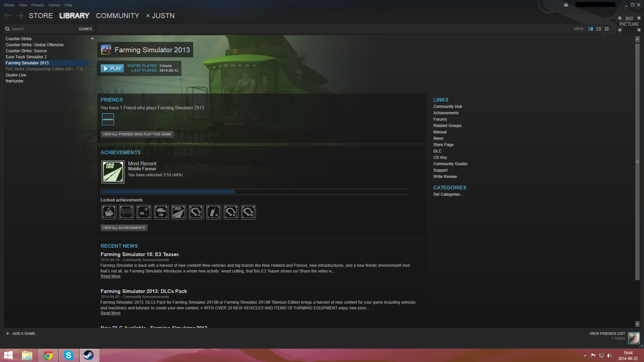Open the Friends menu
The image size is (644, 362).
pos(38,5)
